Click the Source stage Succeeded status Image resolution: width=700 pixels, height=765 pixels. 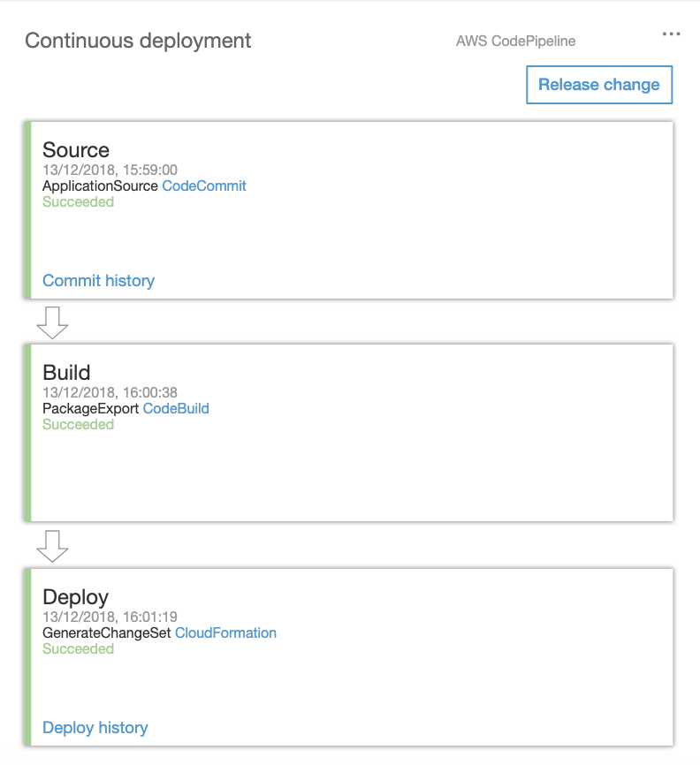point(78,202)
